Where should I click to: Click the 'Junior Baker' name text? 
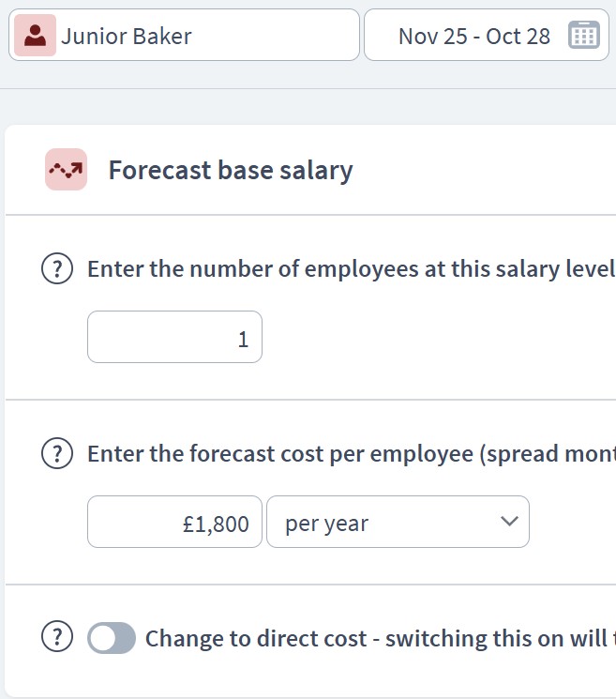(x=127, y=37)
